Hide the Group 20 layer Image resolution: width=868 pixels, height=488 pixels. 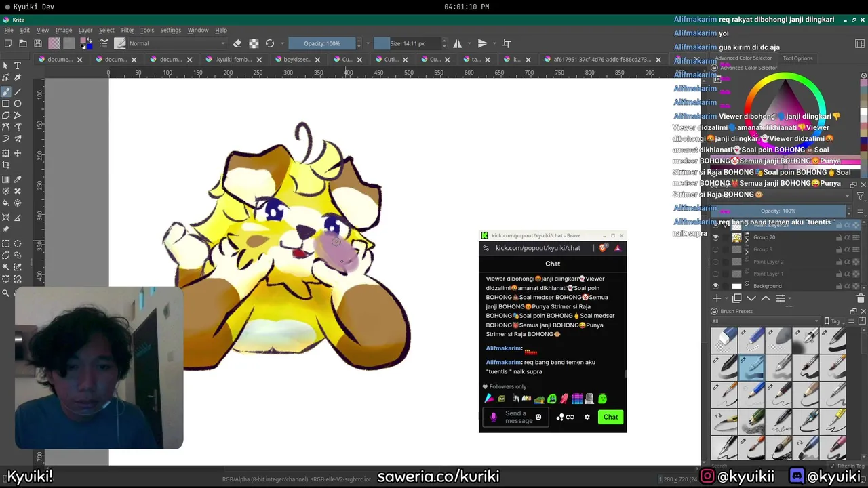click(715, 237)
